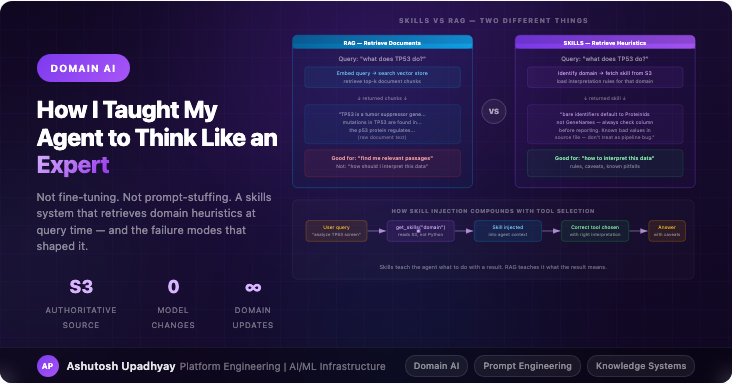Click Platform Engineering | AI/ML Infrastructure text
This screenshot has height=384, width=732.
pyautogui.click(x=282, y=367)
